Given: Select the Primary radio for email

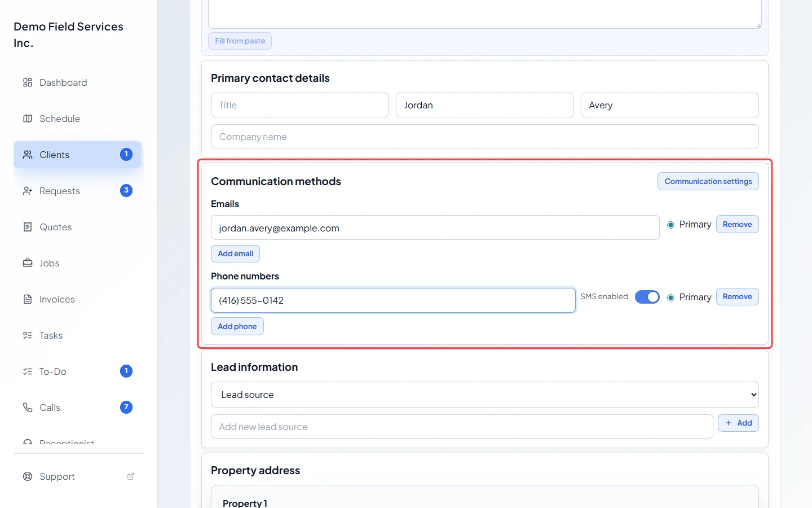Looking at the screenshot, I should pos(671,225).
